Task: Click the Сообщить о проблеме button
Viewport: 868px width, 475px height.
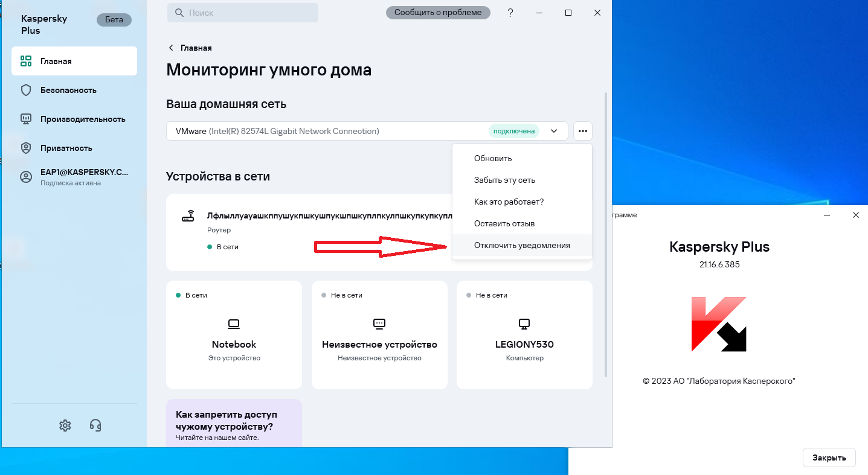Action: click(x=438, y=13)
